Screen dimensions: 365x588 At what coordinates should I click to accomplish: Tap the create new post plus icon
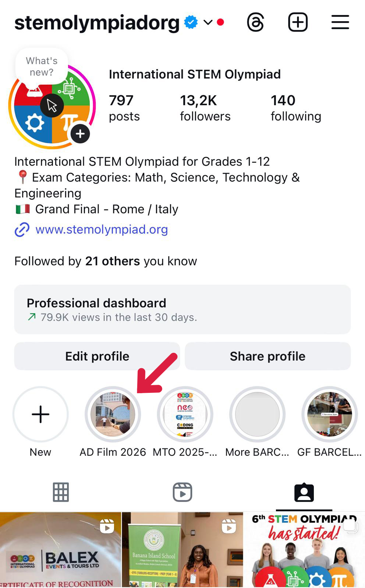(298, 22)
